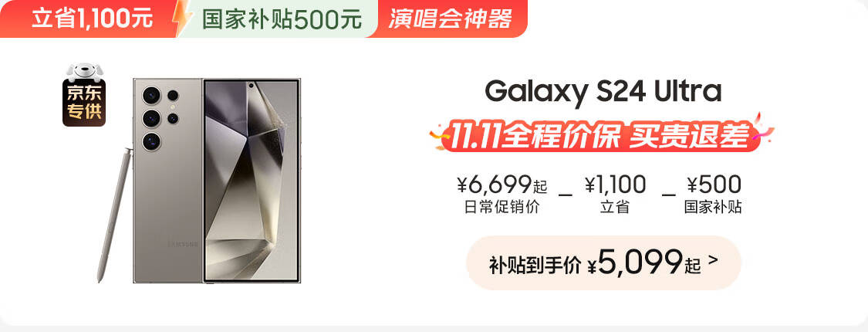This screenshot has height=332, width=868.
Task: Click the 京东专供 badge icon
Action: (x=84, y=103)
